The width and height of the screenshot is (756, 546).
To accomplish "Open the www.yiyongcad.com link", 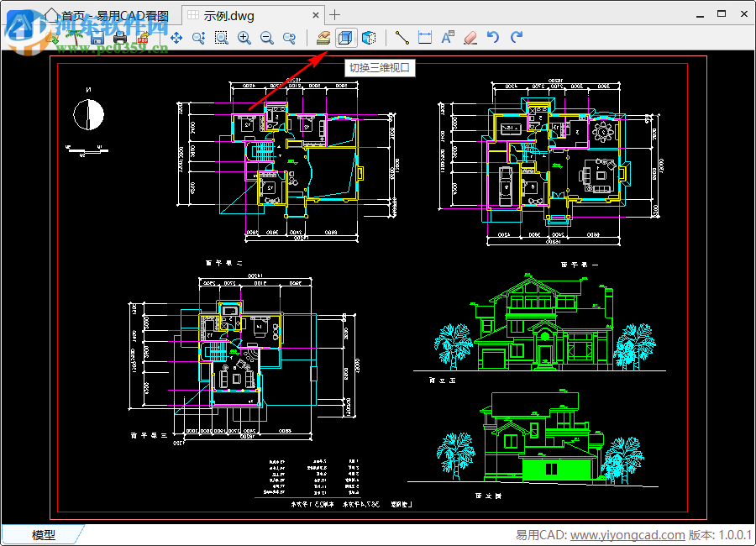I will pos(627,535).
